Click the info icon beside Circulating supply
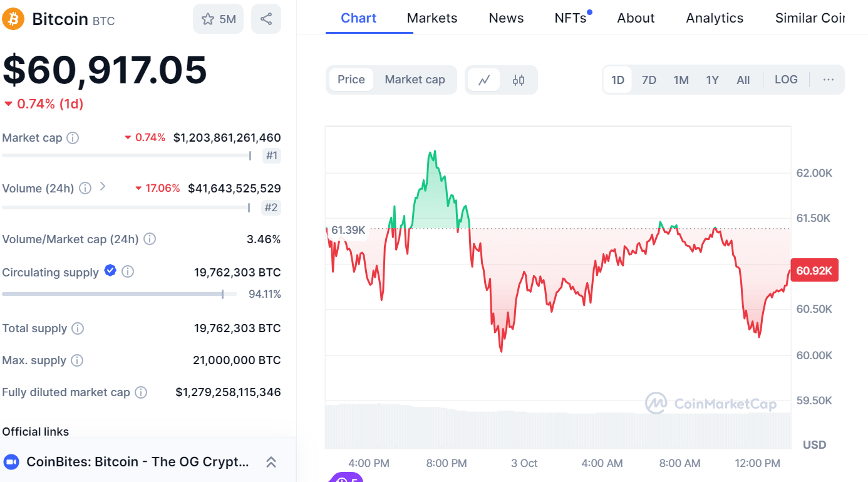This screenshot has height=482, width=868. [x=128, y=272]
